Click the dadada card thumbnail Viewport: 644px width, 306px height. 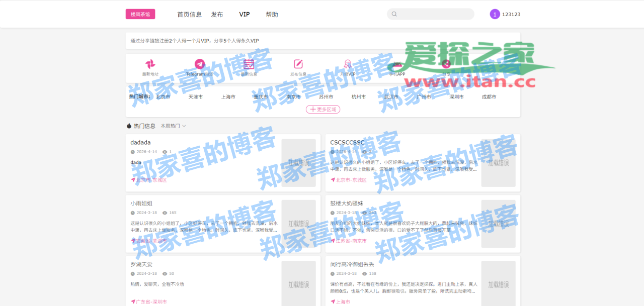[299, 163]
